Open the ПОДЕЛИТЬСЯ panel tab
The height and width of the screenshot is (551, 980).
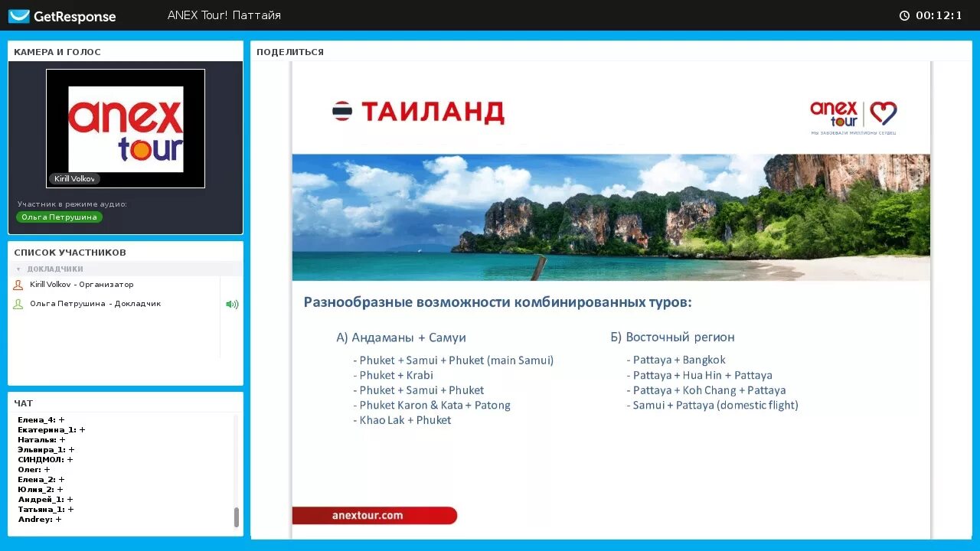[x=291, y=51]
